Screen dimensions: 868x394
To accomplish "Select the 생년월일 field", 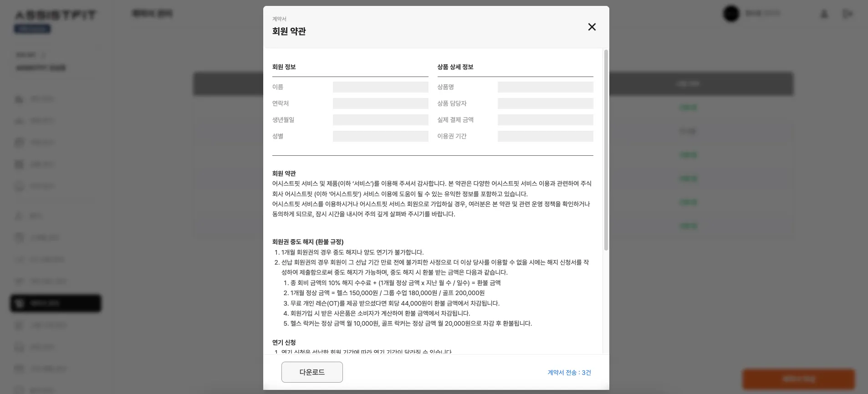I will pos(380,120).
